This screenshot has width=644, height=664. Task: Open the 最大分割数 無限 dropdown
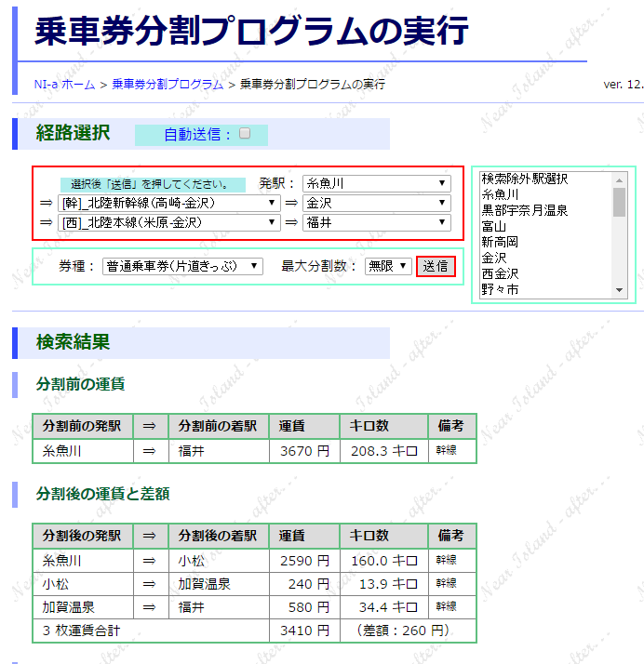tap(388, 266)
